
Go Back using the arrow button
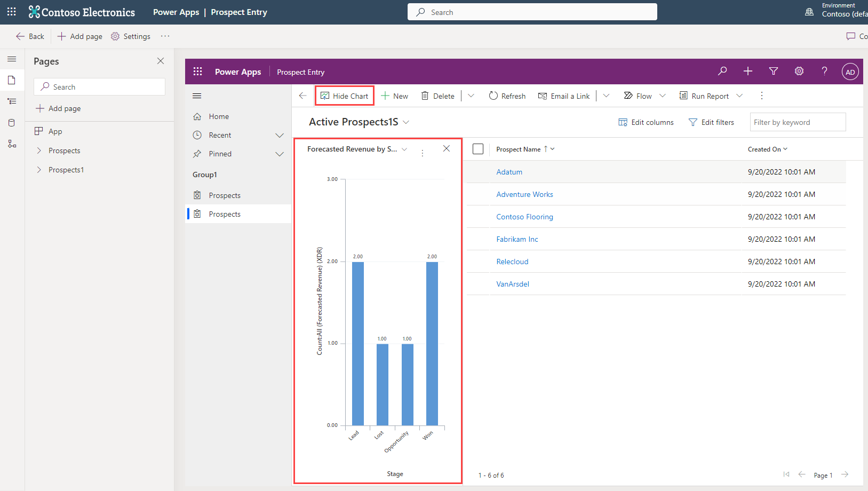(30, 36)
